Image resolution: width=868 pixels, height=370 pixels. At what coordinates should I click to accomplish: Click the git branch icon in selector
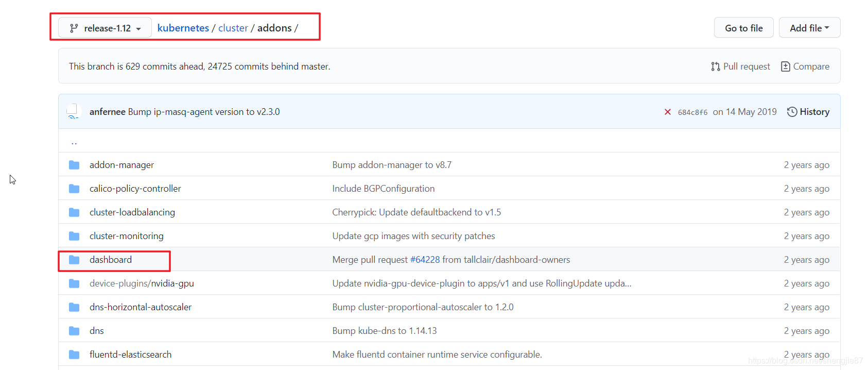74,28
